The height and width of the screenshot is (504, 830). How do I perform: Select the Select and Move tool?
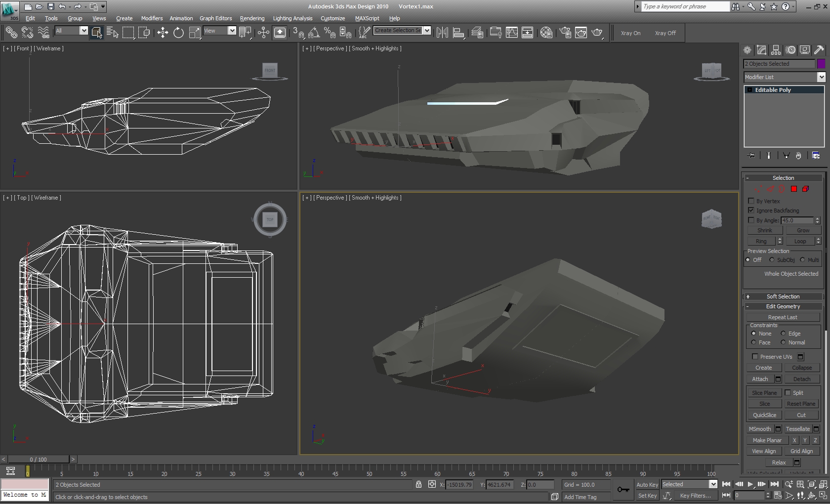[163, 33]
